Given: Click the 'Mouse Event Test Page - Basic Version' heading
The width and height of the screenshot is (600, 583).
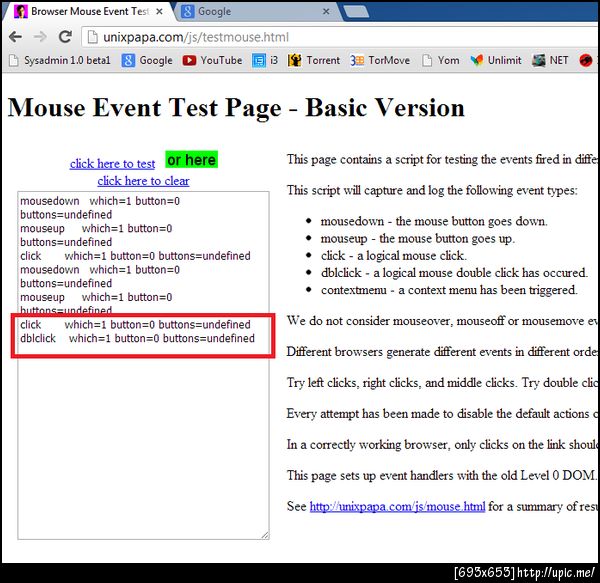Looking at the screenshot, I should [236, 107].
